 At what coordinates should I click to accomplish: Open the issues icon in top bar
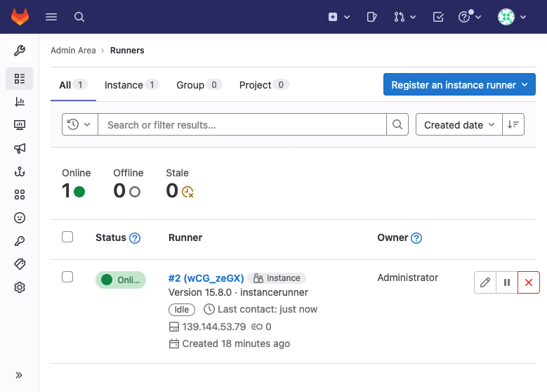click(x=372, y=17)
